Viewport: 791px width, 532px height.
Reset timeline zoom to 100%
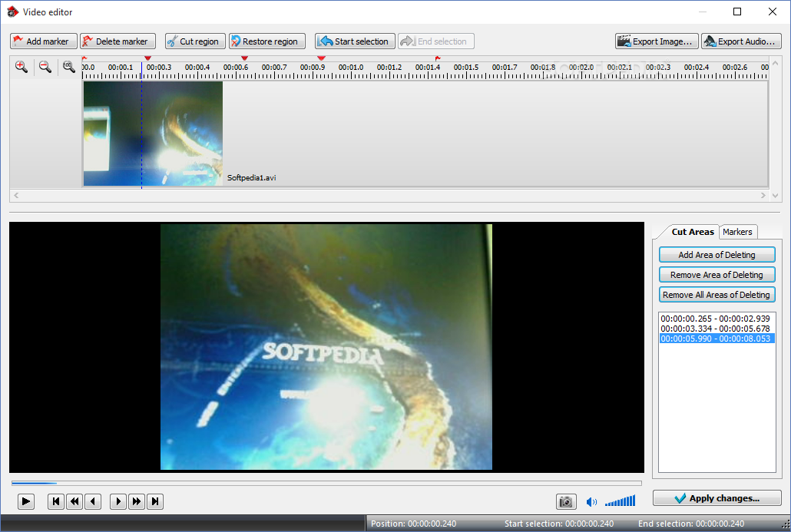[x=68, y=67]
